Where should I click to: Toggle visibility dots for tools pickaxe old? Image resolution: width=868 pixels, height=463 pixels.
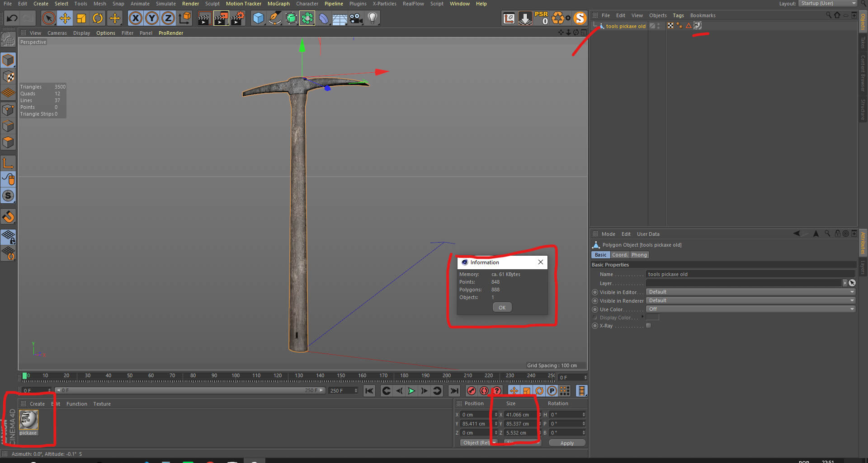tap(659, 26)
